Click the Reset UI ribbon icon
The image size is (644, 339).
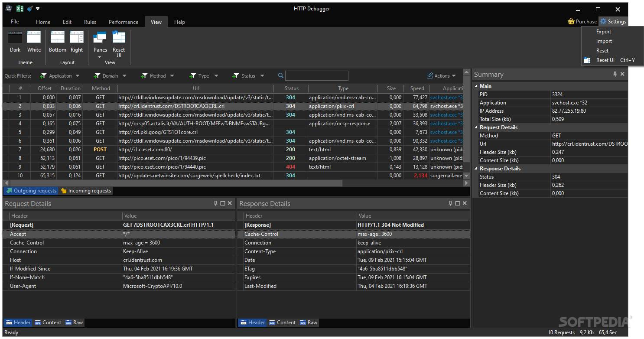[119, 45]
